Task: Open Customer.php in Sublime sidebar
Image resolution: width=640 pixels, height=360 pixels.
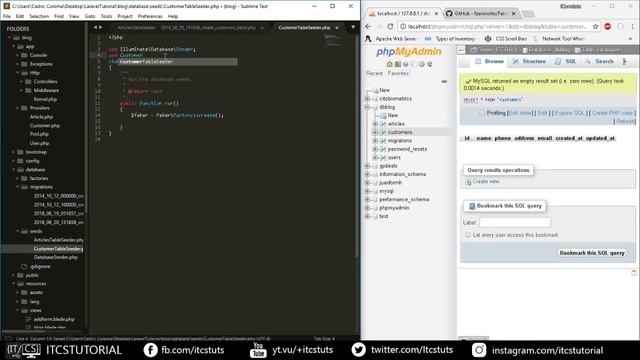Action: 45,126
